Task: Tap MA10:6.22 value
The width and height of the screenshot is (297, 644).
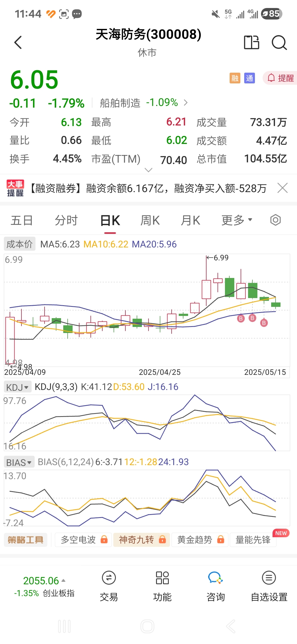Action: [x=106, y=244]
